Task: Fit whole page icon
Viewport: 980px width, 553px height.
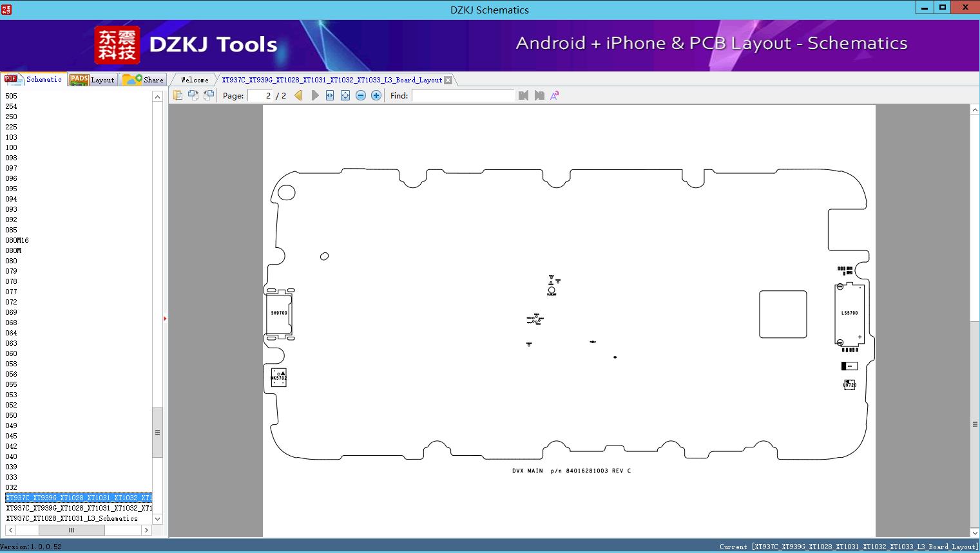Action: pos(345,95)
